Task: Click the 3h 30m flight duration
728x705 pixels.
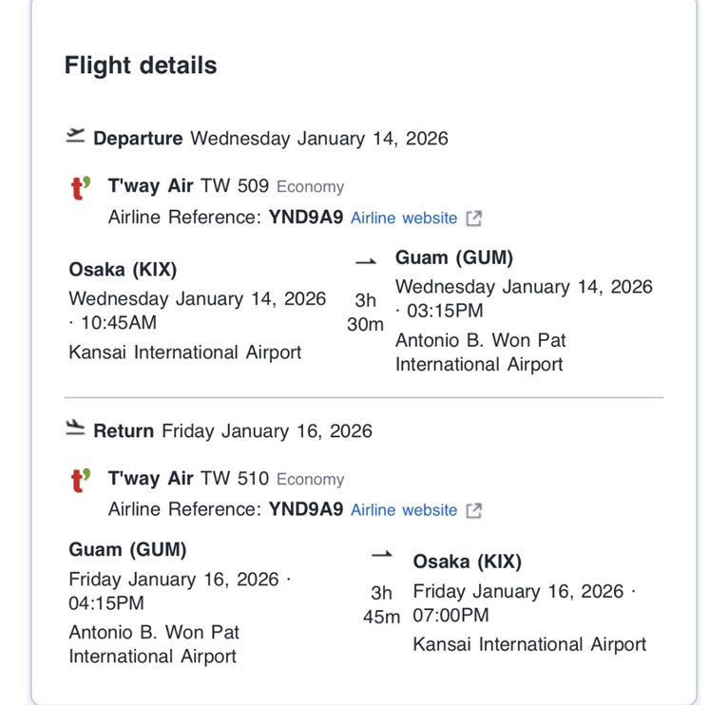Action: (366, 312)
